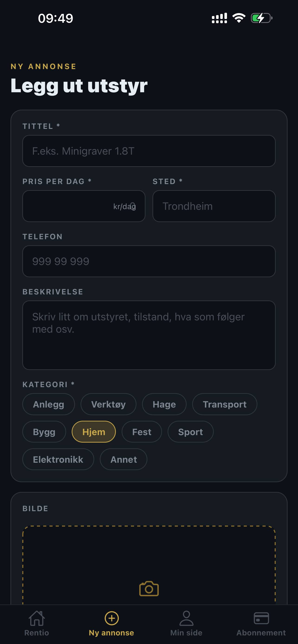Tap the Wi-Fi status icon

pos(239,18)
